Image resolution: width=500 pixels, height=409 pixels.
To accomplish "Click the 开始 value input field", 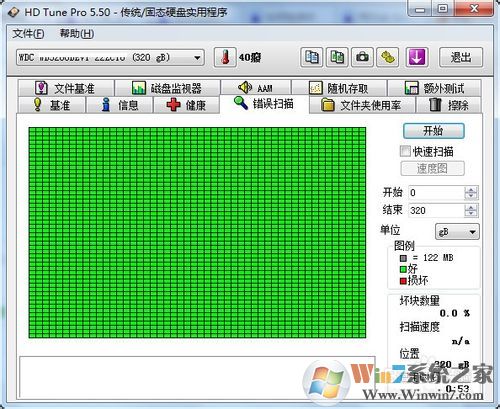I will pos(436,193).
